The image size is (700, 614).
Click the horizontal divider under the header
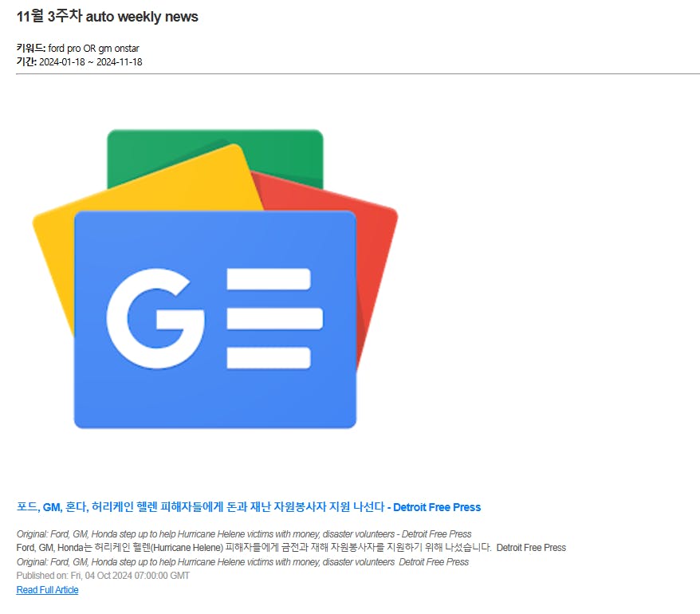[x=358, y=73]
